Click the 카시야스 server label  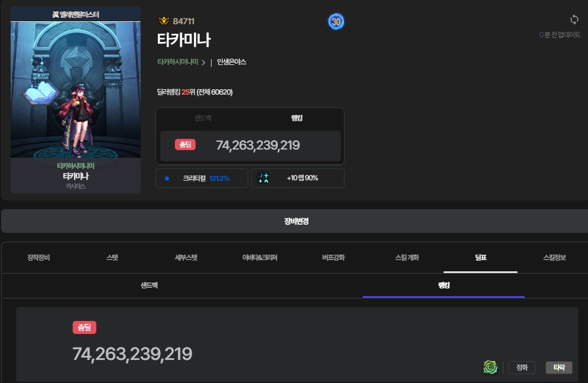pyautogui.click(x=76, y=186)
